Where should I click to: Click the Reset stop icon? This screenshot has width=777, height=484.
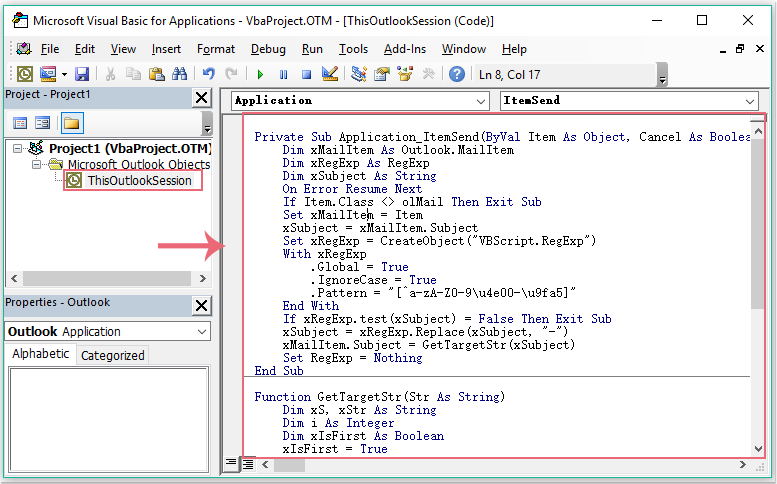coord(307,74)
